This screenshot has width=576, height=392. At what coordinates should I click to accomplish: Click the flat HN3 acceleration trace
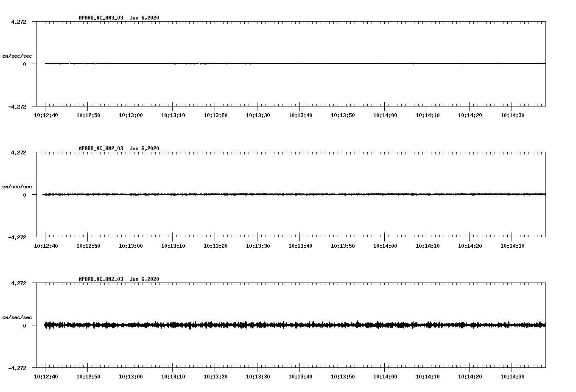tap(295, 64)
